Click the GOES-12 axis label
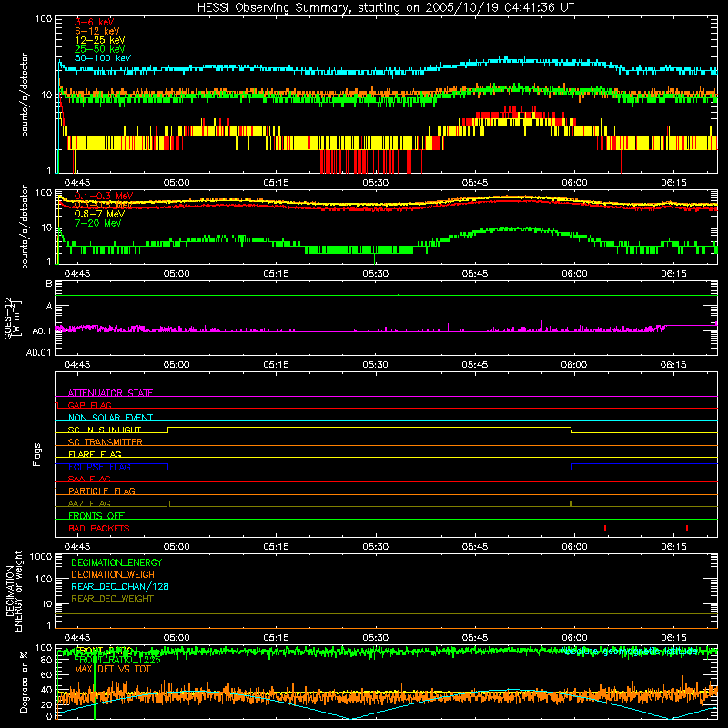 pos(12,318)
